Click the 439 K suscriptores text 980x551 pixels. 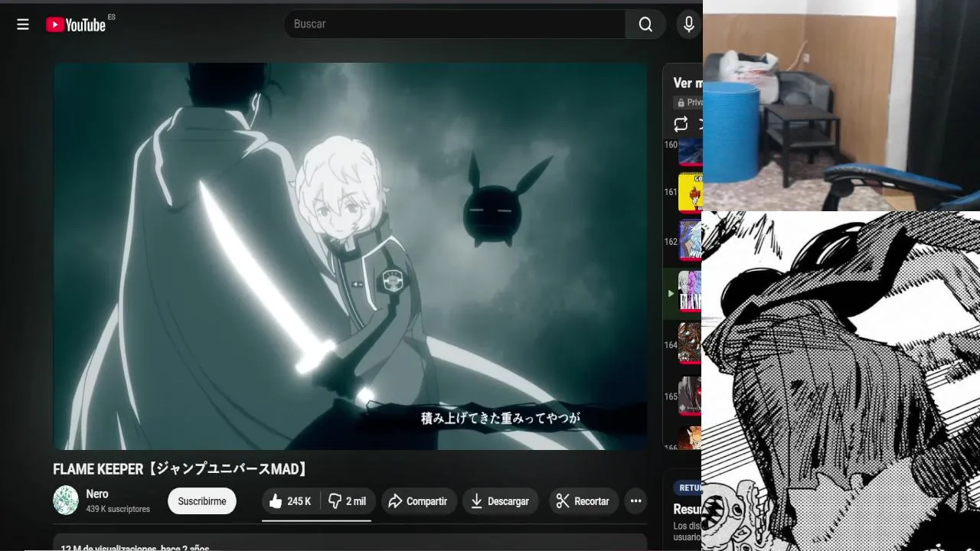(118, 509)
